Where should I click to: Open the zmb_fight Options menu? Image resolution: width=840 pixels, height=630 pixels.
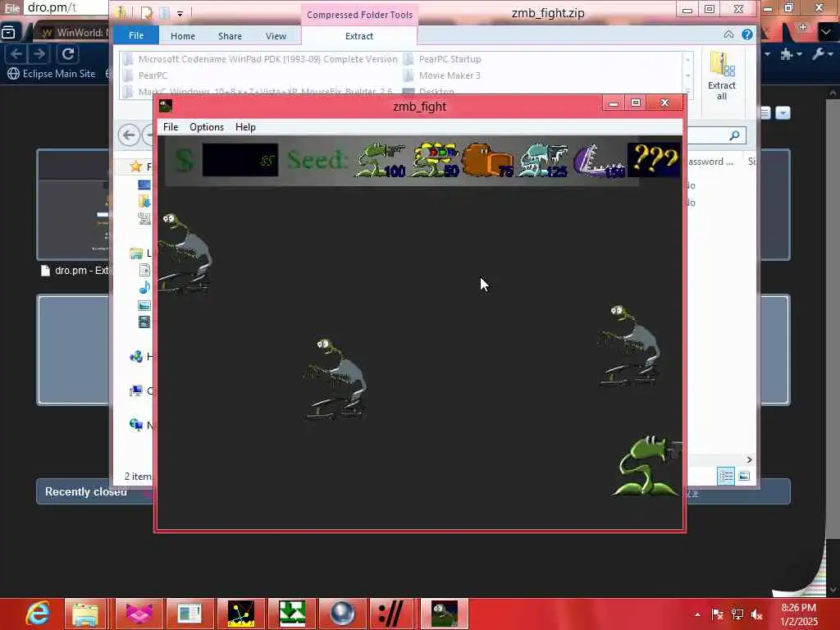click(206, 127)
